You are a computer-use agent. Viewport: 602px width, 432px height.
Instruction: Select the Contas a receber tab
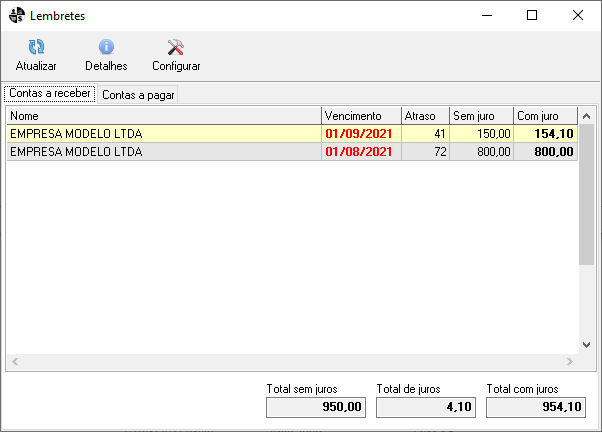(x=50, y=93)
